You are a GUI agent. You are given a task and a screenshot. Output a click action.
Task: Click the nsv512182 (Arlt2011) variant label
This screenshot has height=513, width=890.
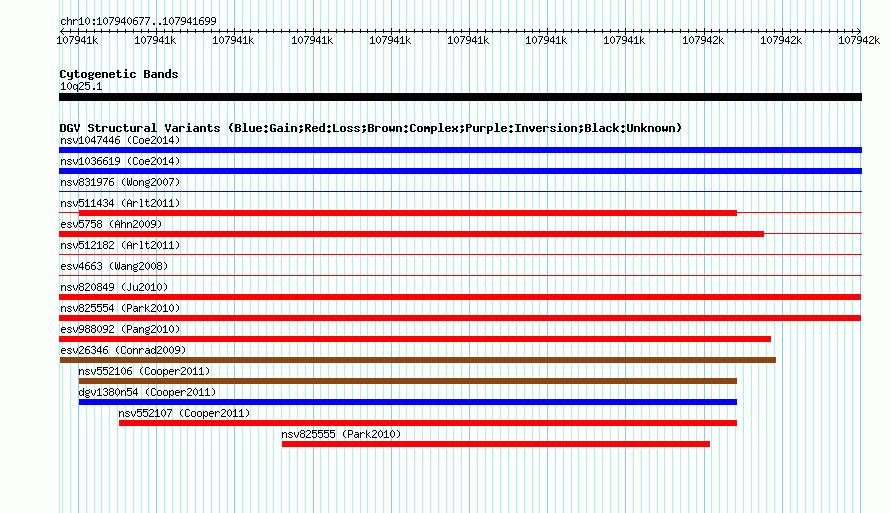point(120,245)
